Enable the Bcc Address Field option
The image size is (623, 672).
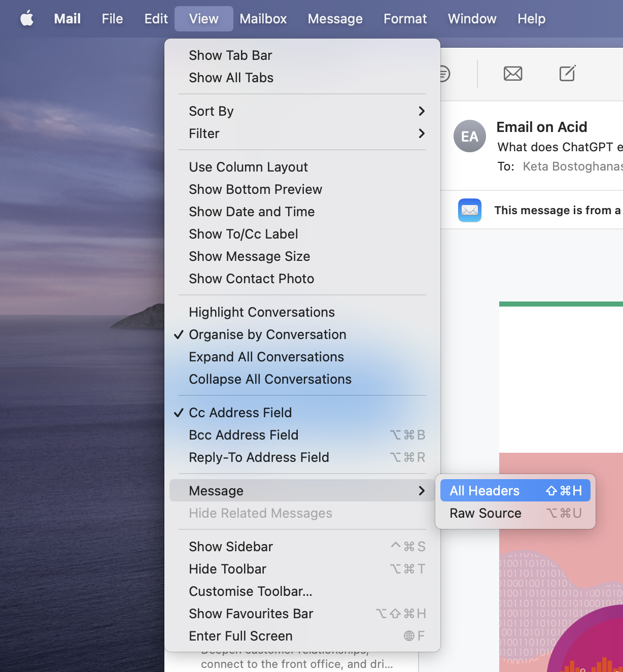pyautogui.click(x=243, y=435)
